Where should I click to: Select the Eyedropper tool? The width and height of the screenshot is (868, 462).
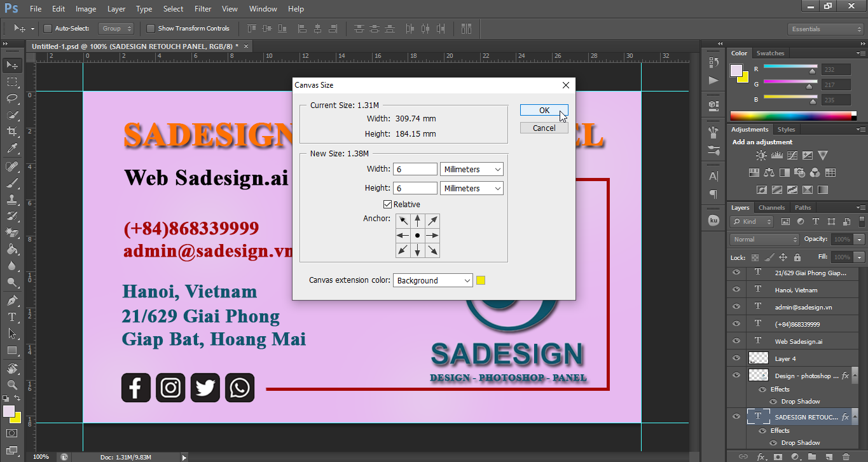11,149
